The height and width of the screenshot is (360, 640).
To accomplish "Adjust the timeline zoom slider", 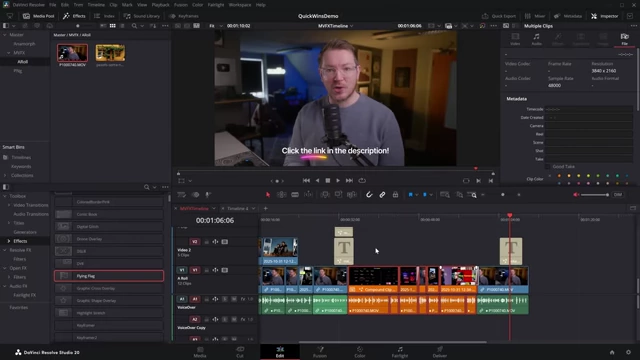I will pyautogui.click(x=502, y=195).
